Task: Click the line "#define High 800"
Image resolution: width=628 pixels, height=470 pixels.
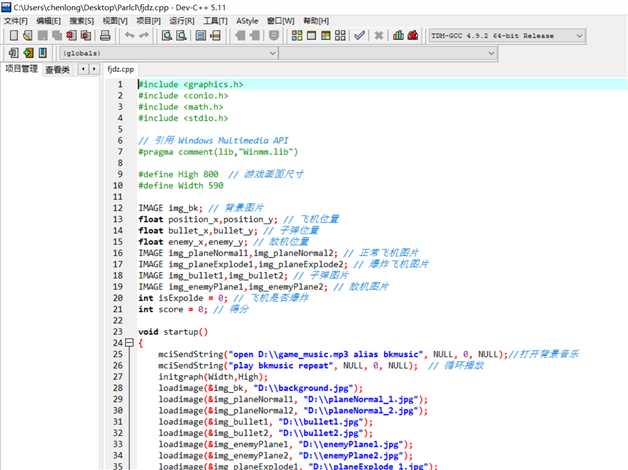Action: point(178,174)
